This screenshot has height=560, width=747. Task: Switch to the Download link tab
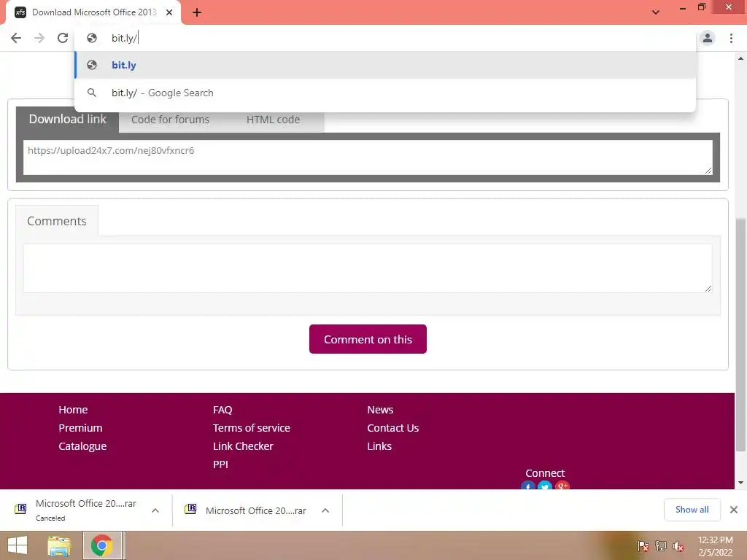67,119
